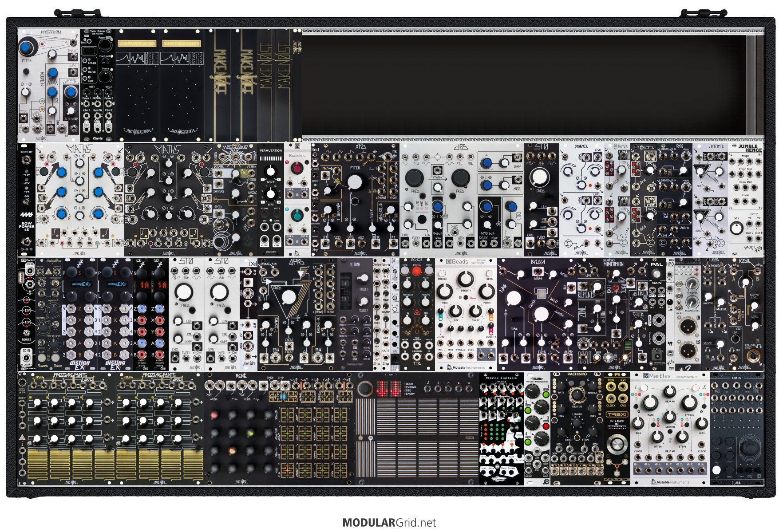Click the DPO FOLLOW jack
779x532 pixels.
437,171
